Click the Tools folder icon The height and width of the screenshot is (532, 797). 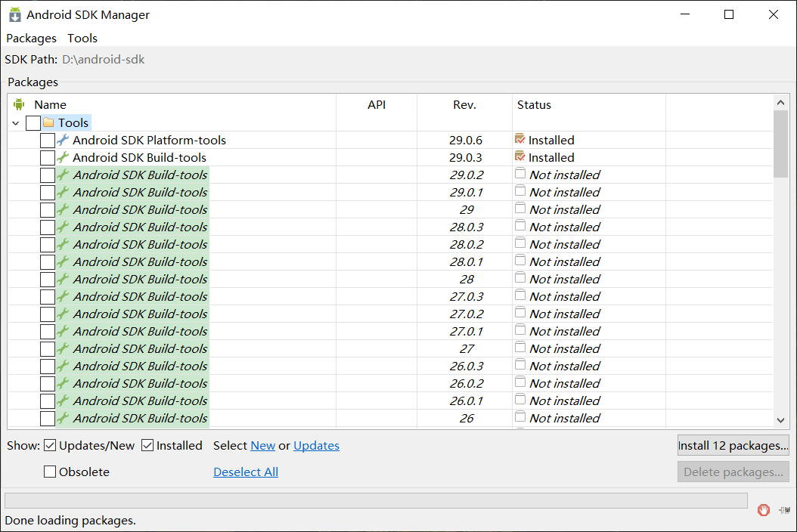coord(48,122)
